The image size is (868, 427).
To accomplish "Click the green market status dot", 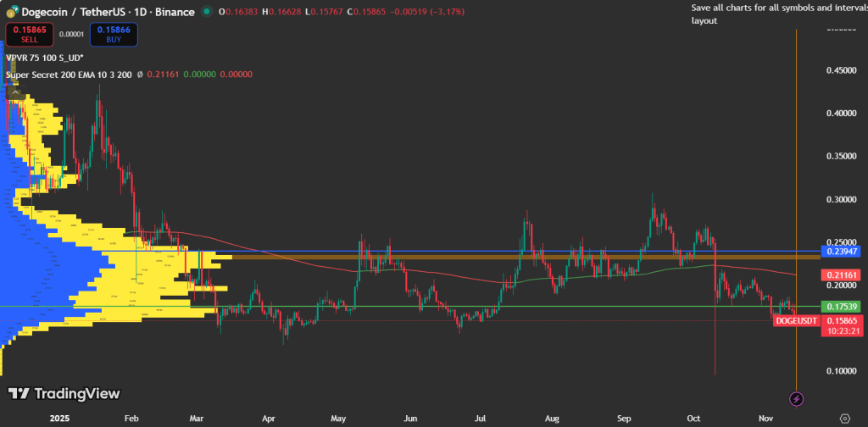I will (207, 11).
